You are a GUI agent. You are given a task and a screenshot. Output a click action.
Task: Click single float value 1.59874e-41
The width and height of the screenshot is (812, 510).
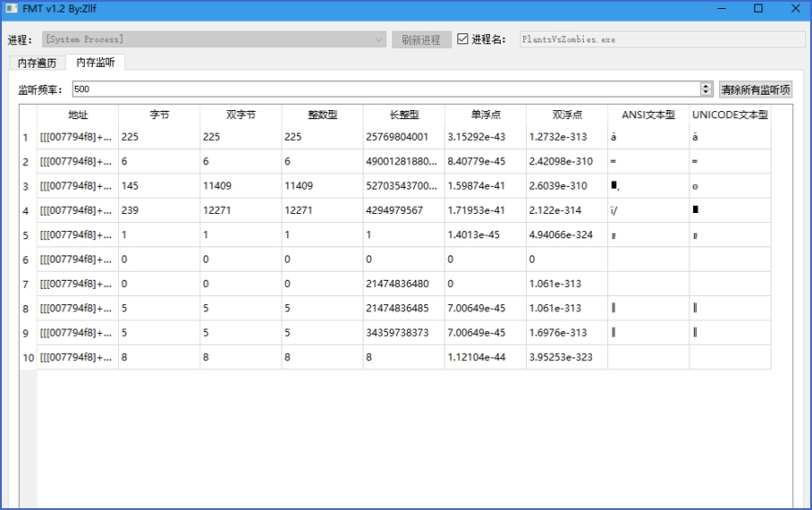[485, 186]
